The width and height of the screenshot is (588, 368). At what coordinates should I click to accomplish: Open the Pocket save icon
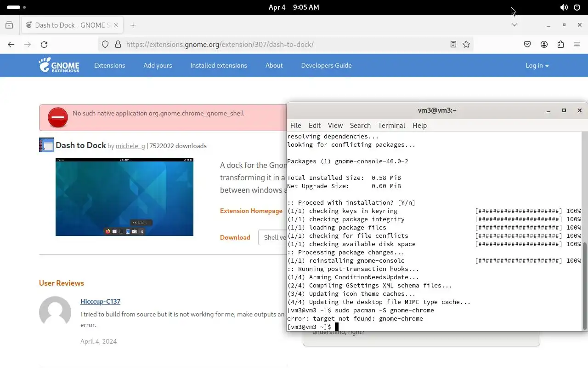click(527, 45)
